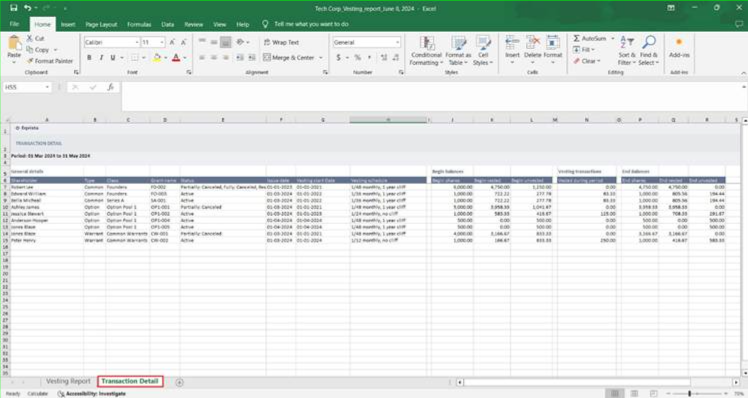Increase font size with larger A icon

(x=172, y=42)
